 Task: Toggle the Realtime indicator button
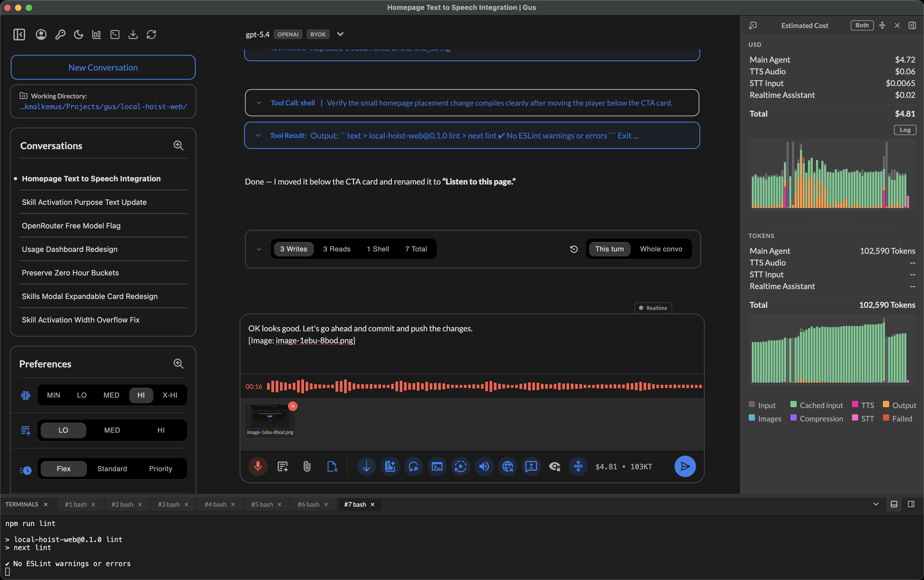653,308
